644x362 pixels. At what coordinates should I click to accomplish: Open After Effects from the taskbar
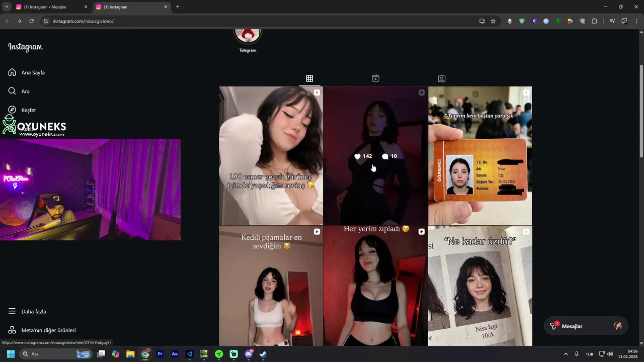click(175, 354)
